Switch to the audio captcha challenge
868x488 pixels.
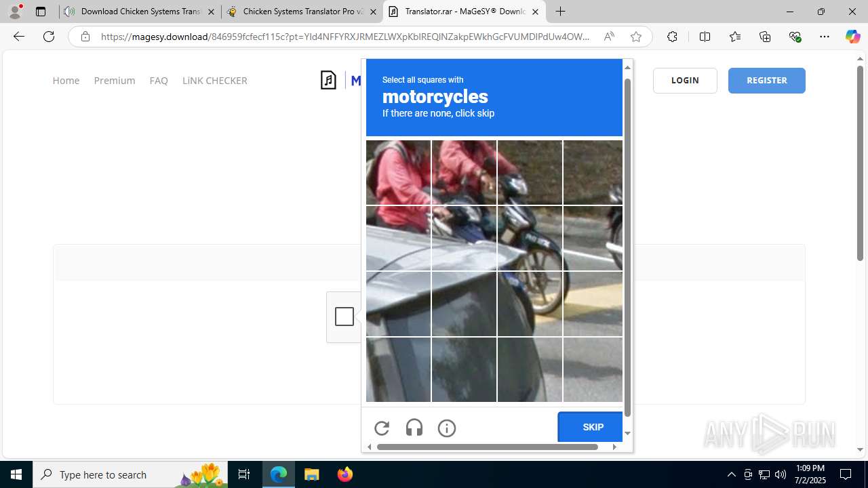[414, 428]
